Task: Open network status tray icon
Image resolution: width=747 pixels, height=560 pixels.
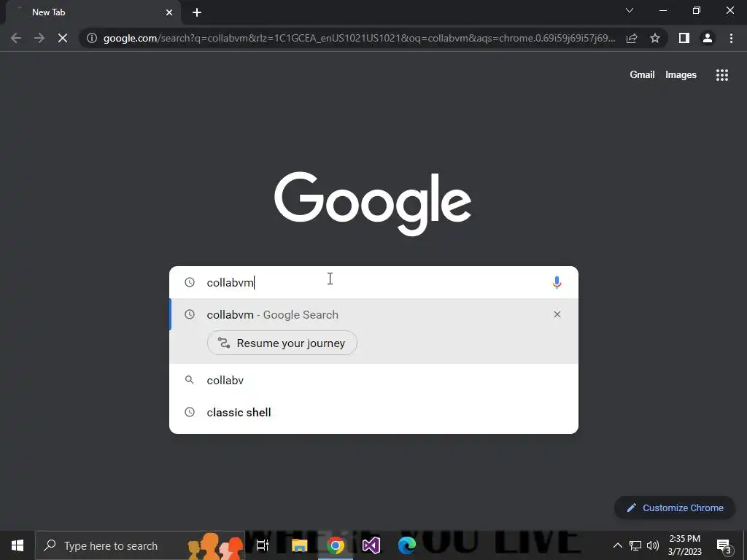Action: pyautogui.click(x=635, y=545)
